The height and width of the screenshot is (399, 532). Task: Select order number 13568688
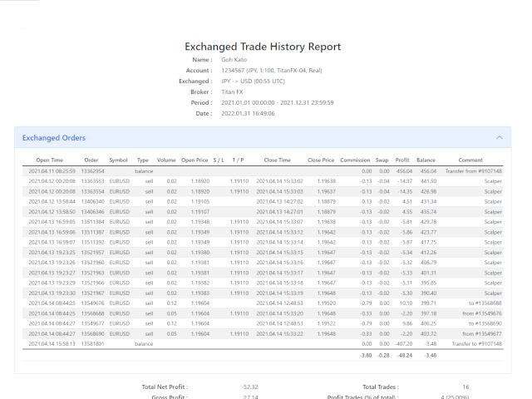pyautogui.click(x=92, y=313)
